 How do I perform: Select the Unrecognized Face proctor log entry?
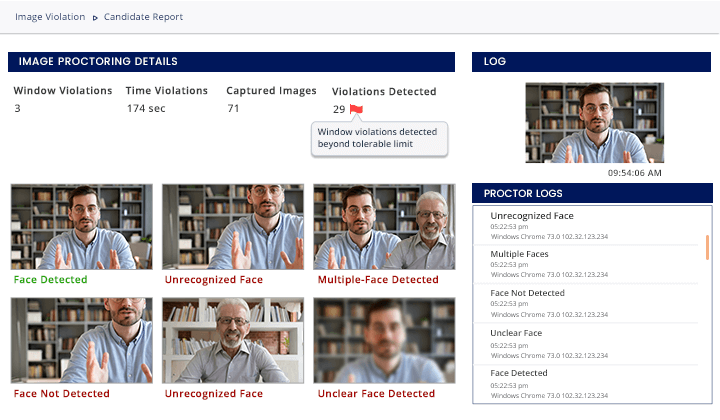pos(588,225)
